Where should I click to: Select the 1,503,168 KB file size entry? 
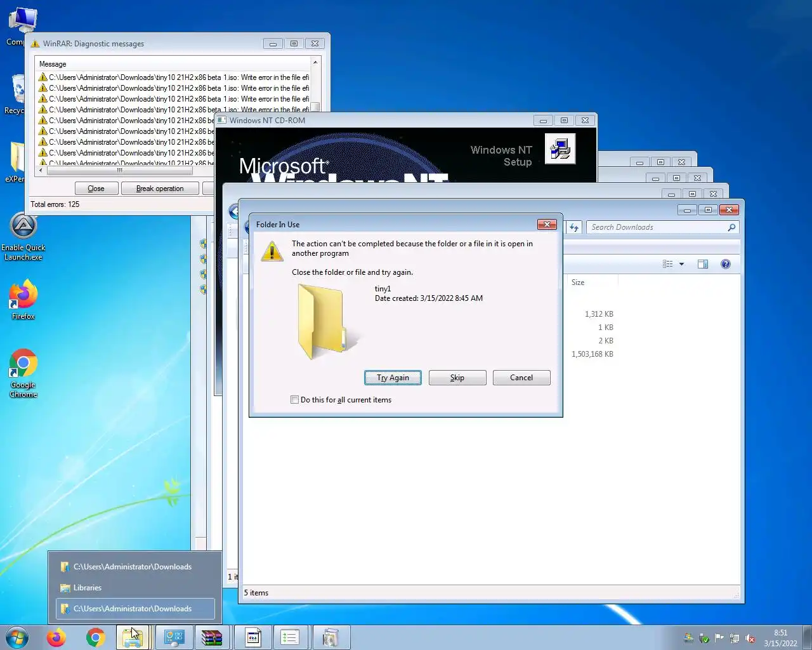[x=593, y=354]
